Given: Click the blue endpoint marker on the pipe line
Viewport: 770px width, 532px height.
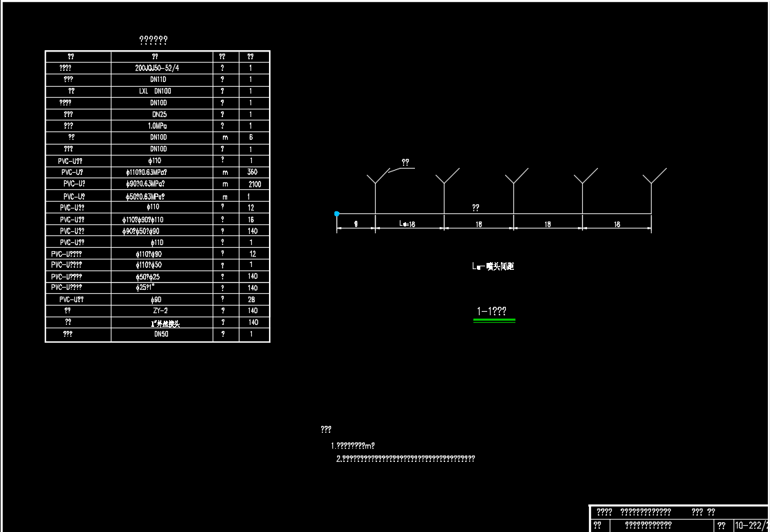Looking at the screenshot, I should click(x=336, y=214).
